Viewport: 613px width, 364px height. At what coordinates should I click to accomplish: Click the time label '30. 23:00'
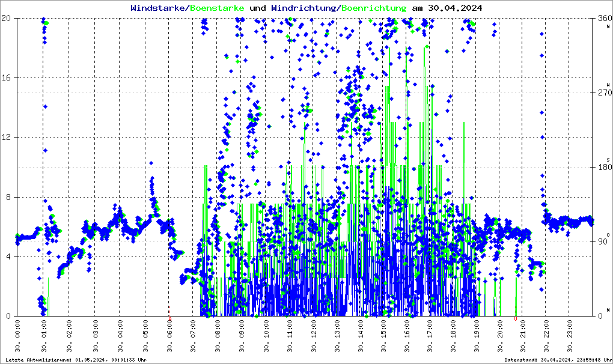point(570,336)
